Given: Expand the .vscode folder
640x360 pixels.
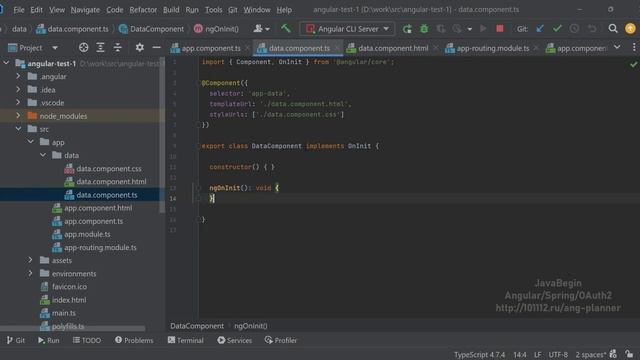Looking at the screenshot, I should (x=18, y=102).
